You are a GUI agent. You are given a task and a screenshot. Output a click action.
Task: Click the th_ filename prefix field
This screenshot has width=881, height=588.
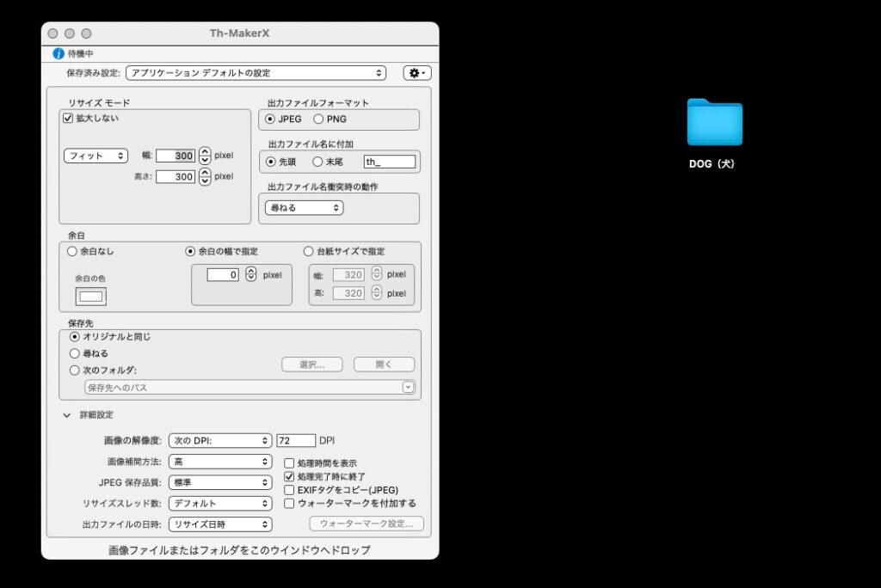point(389,162)
